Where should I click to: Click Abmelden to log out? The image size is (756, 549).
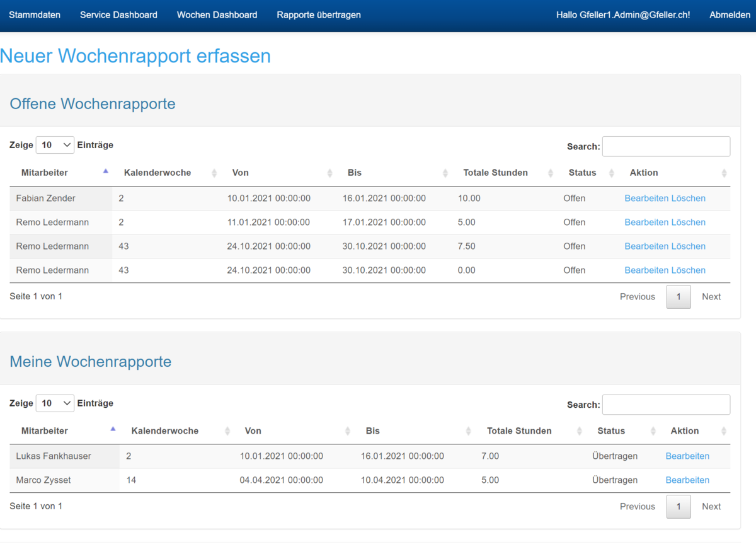click(x=730, y=14)
